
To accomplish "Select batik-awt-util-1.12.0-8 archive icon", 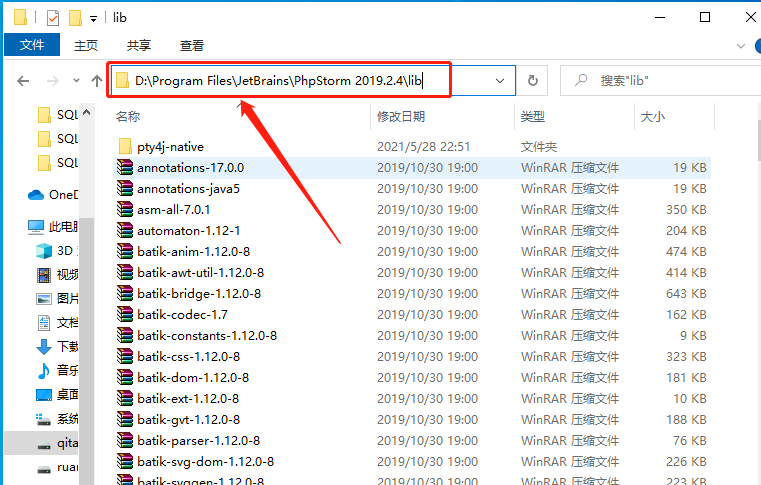I will click(x=125, y=272).
